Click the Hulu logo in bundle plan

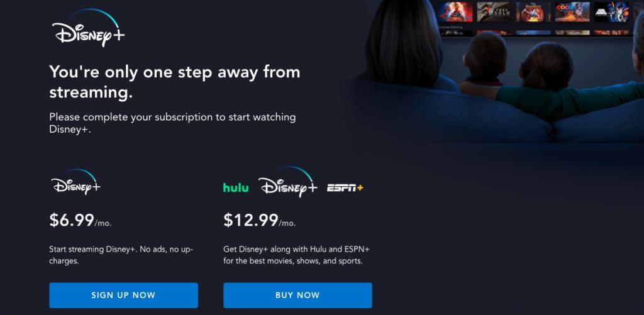coord(236,188)
